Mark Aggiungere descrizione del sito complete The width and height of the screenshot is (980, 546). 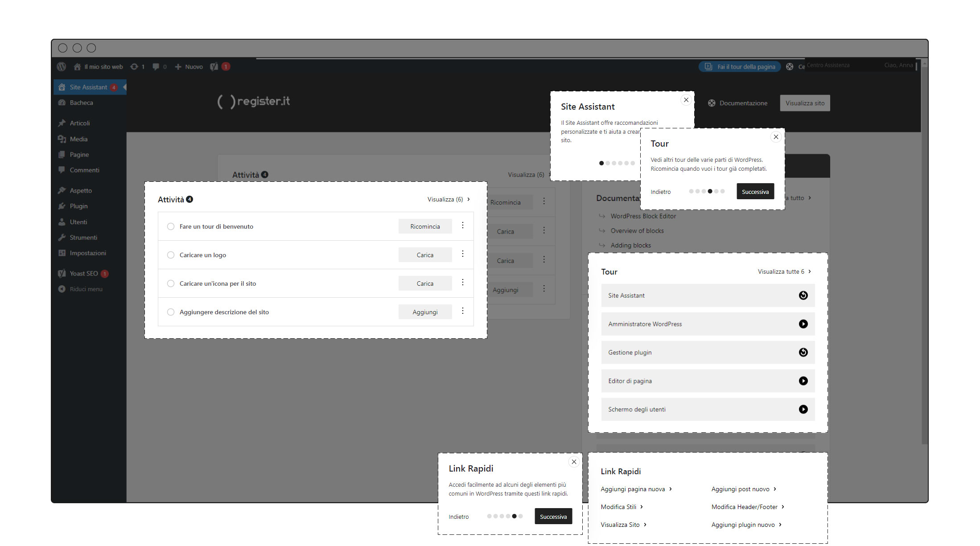(170, 312)
